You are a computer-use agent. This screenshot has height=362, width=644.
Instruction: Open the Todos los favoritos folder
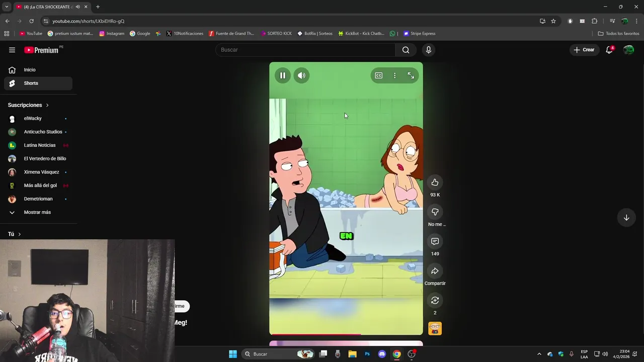click(618, 34)
